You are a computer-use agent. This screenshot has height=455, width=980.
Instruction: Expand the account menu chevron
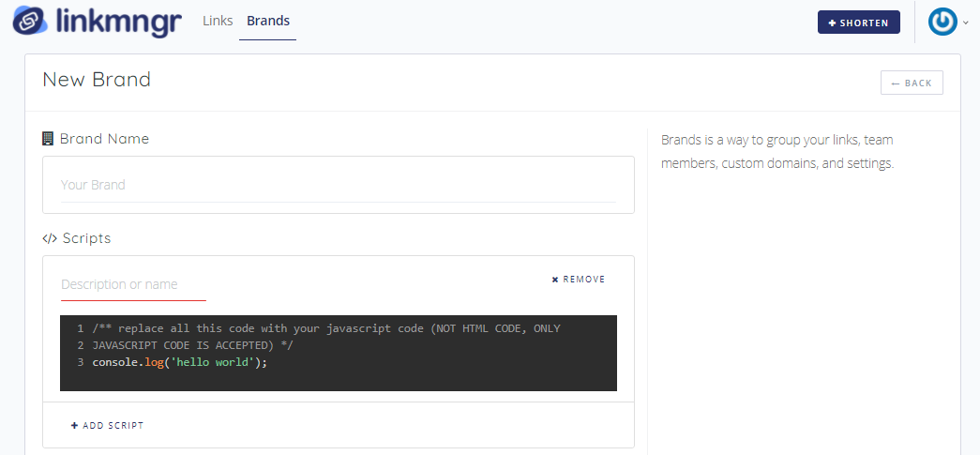pyautogui.click(x=966, y=23)
